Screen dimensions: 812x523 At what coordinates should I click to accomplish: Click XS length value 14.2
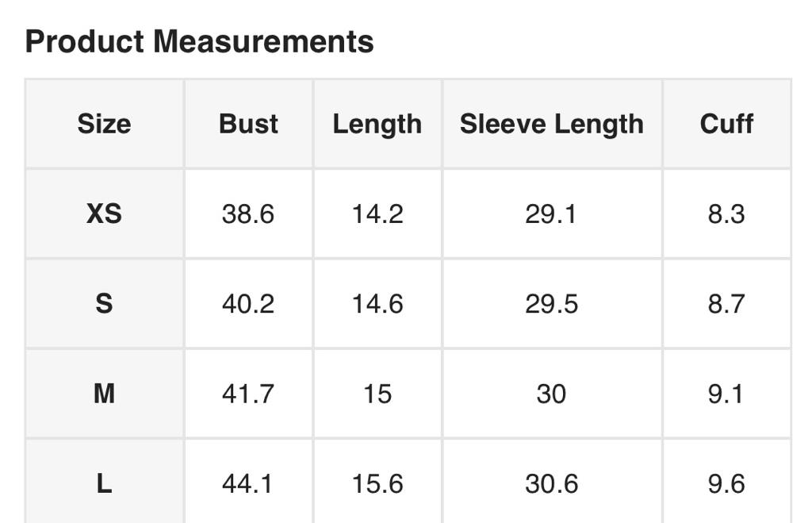pos(377,213)
